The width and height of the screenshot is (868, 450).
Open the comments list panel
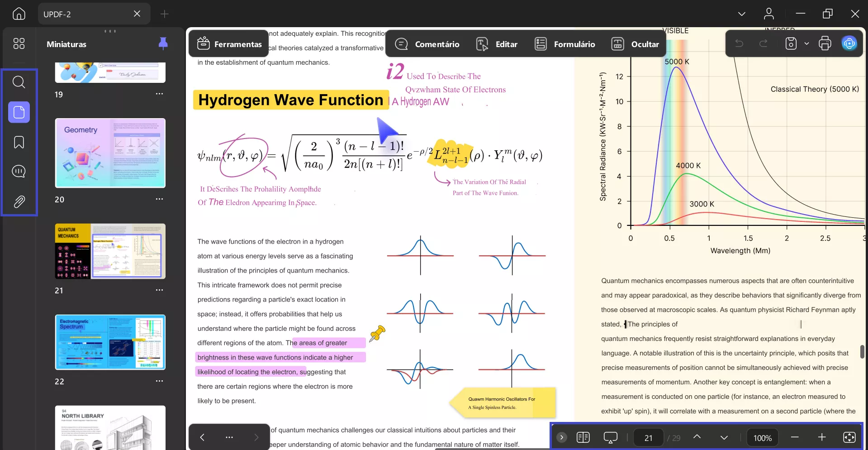tap(19, 171)
